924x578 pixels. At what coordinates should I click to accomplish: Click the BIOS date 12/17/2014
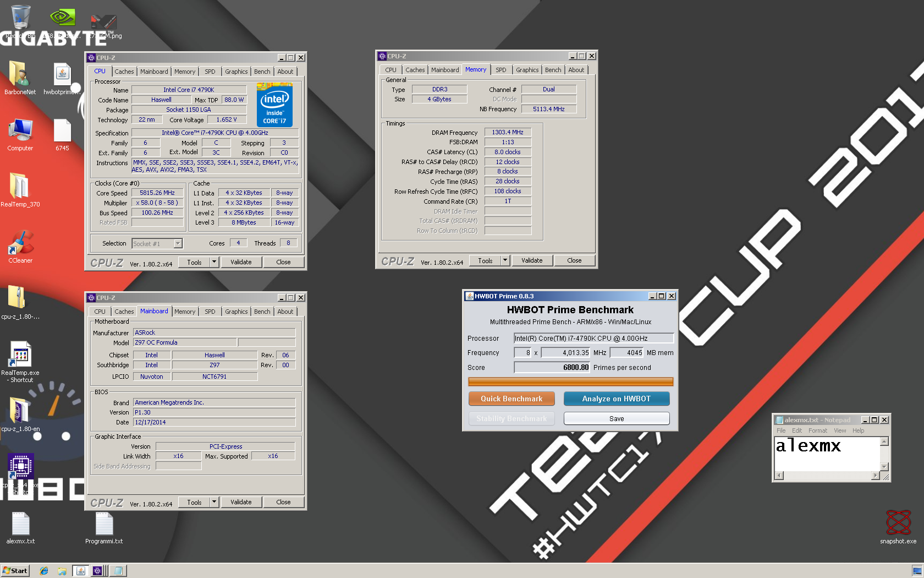pyautogui.click(x=215, y=422)
